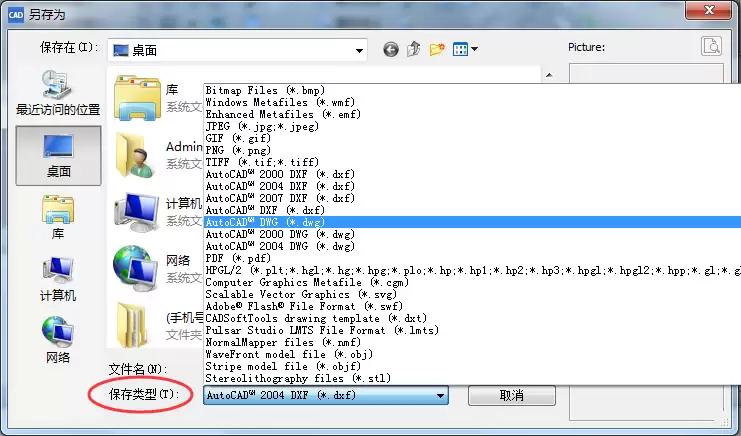Open 库 in the places sidebar

[x=58, y=217]
